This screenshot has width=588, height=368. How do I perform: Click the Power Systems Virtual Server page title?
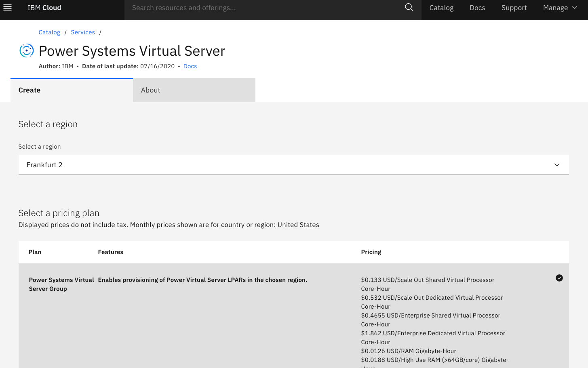click(x=132, y=51)
